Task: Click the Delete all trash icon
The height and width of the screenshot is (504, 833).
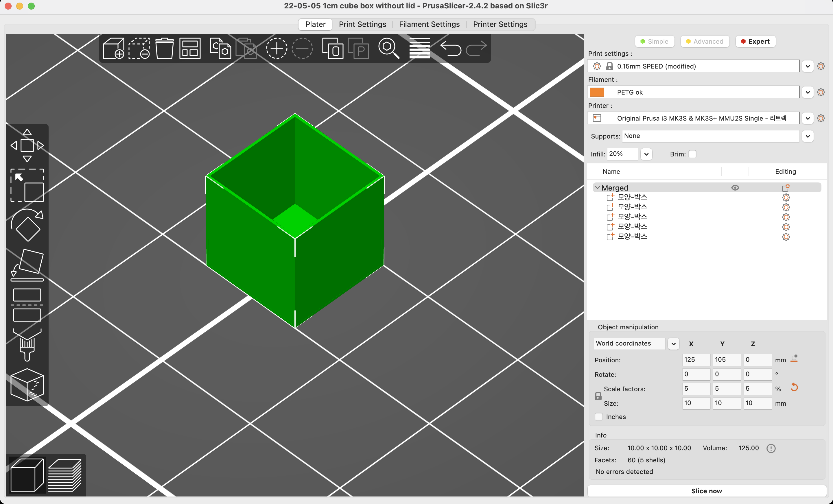Action: pos(164,48)
